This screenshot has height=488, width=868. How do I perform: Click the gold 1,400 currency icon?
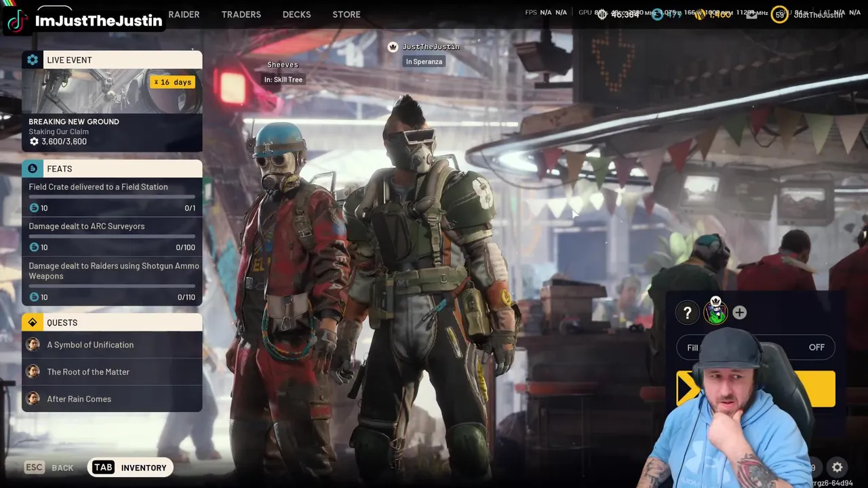point(698,14)
